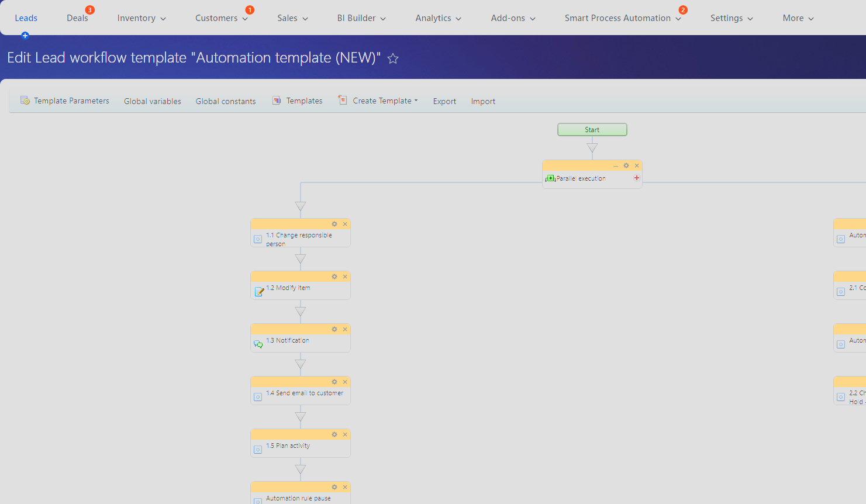Click the gear icon on "1.1 Change responsible person"

(x=334, y=223)
